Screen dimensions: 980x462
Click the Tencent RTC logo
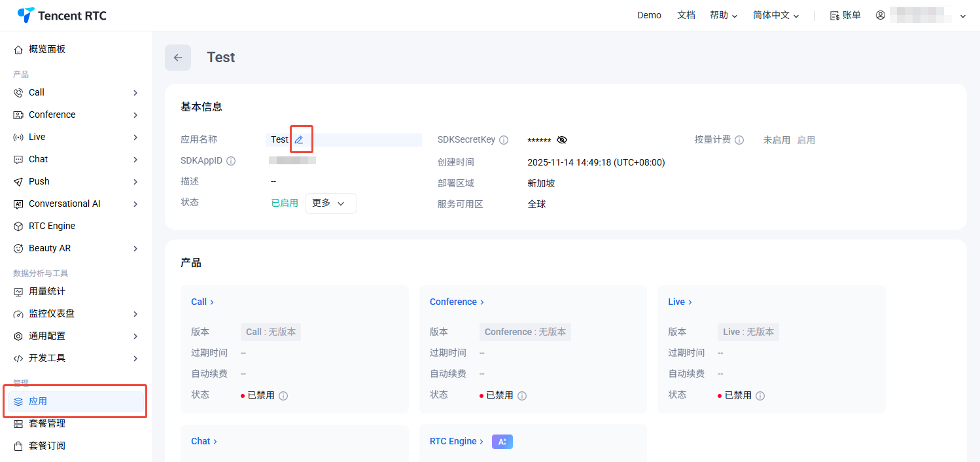[61, 15]
